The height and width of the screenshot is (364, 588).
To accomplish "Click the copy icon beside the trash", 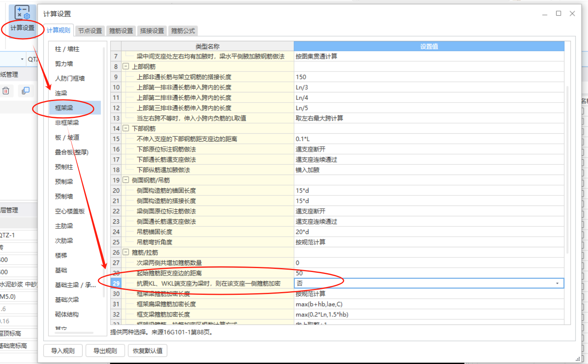I will point(26,91).
